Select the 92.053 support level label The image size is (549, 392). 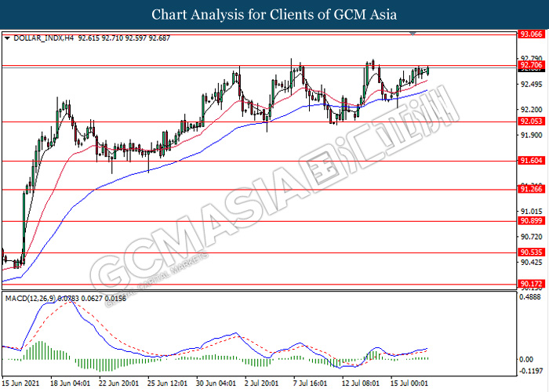(x=531, y=122)
